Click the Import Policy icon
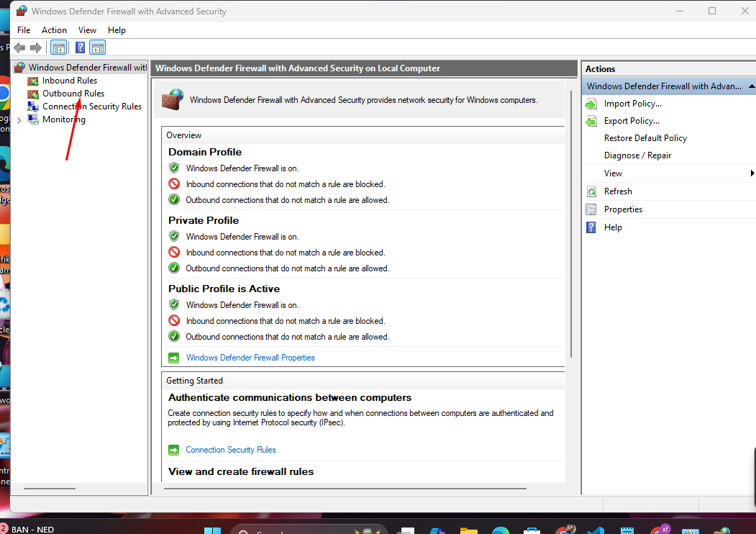Screen dimensions: 756x534 591,104
